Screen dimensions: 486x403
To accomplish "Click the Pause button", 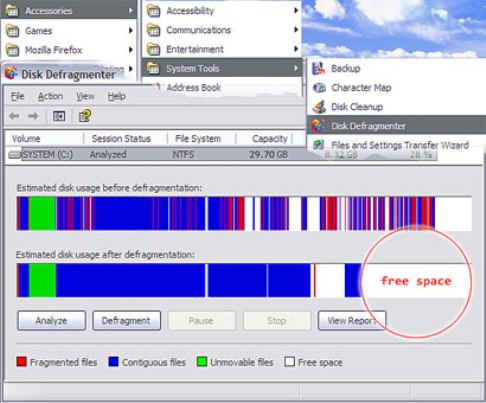I will (x=202, y=321).
